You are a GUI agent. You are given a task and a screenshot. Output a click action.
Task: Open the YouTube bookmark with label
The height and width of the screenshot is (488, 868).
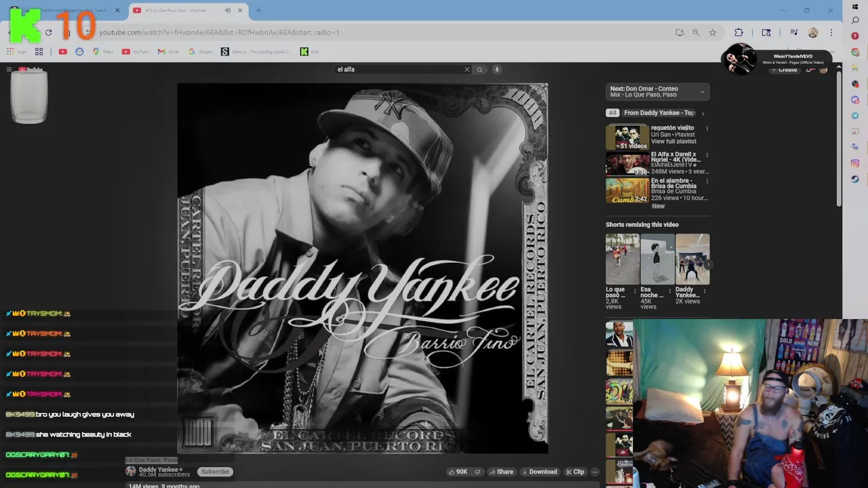[x=136, y=52]
